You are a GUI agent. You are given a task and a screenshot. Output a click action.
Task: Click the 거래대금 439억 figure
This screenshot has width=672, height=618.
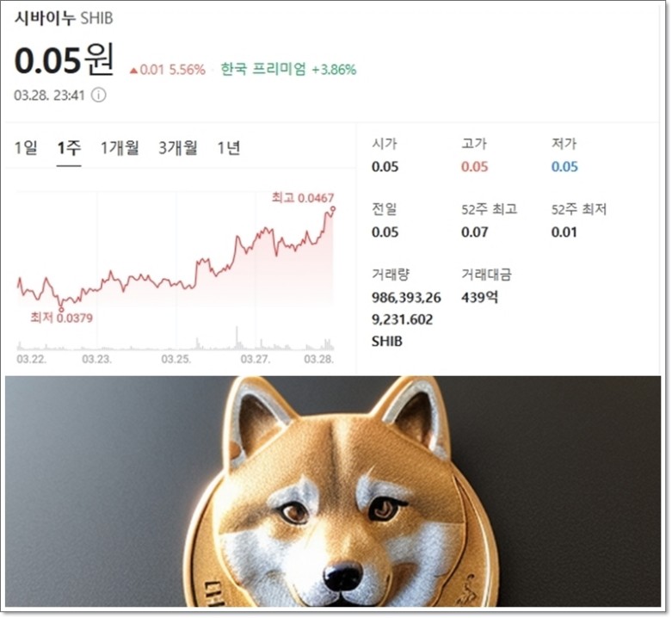(x=479, y=298)
